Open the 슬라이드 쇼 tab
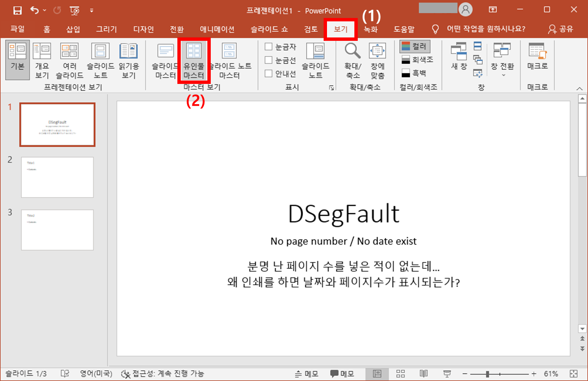The image size is (588, 381). (x=269, y=29)
